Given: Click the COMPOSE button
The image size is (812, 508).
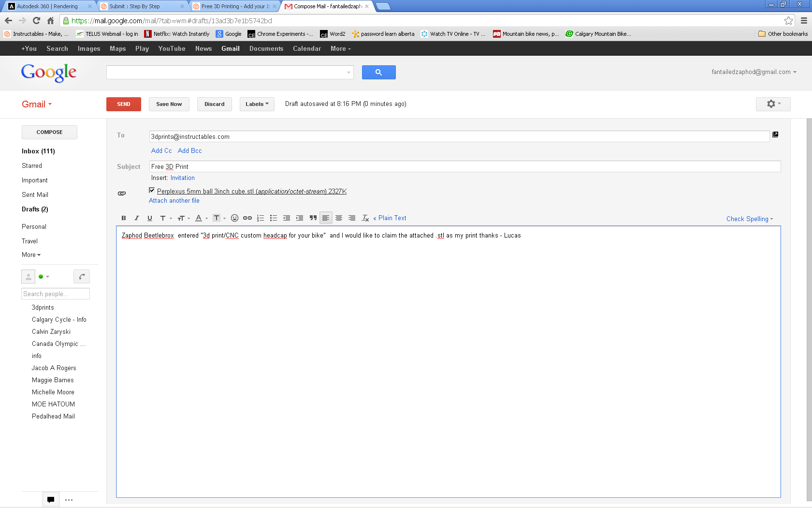Looking at the screenshot, I should pyautogui.click(x=49, y=132).
